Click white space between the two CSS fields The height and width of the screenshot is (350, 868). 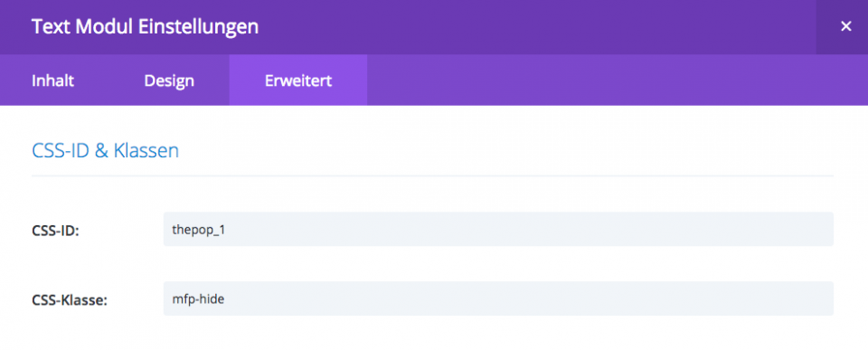(498, 263)
